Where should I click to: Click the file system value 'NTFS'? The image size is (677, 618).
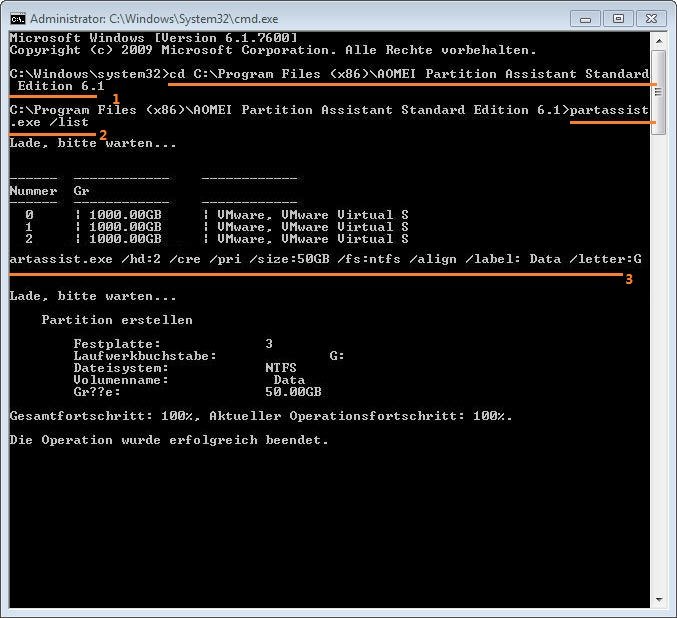(281, 368)
